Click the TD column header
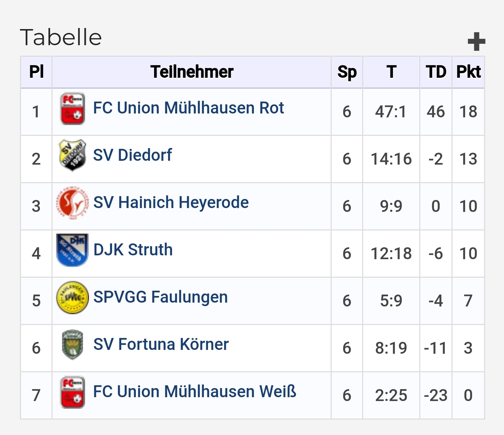 (436, 72)
